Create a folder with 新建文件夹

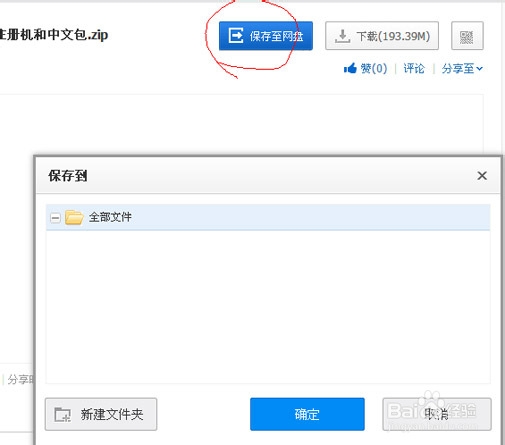point(101,414)
